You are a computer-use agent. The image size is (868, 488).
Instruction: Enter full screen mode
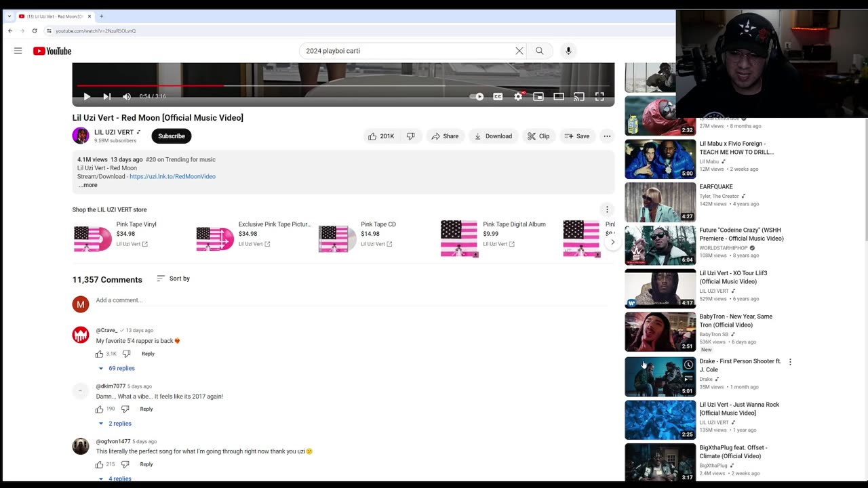(x=599, y=96)
